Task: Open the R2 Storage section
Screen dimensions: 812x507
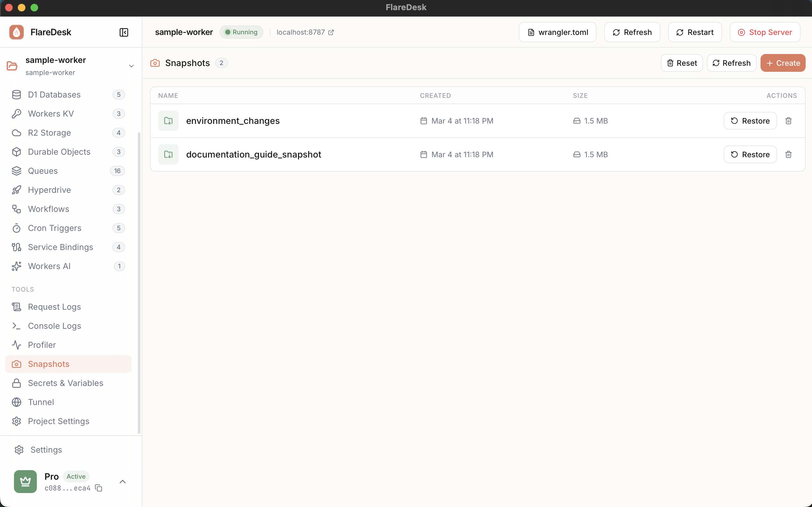Action: pyautogui.click(x=49, y=133)
